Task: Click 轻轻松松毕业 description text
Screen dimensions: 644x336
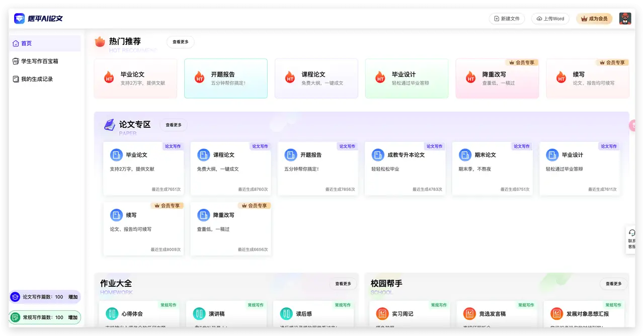Action: tap(385, 169)
